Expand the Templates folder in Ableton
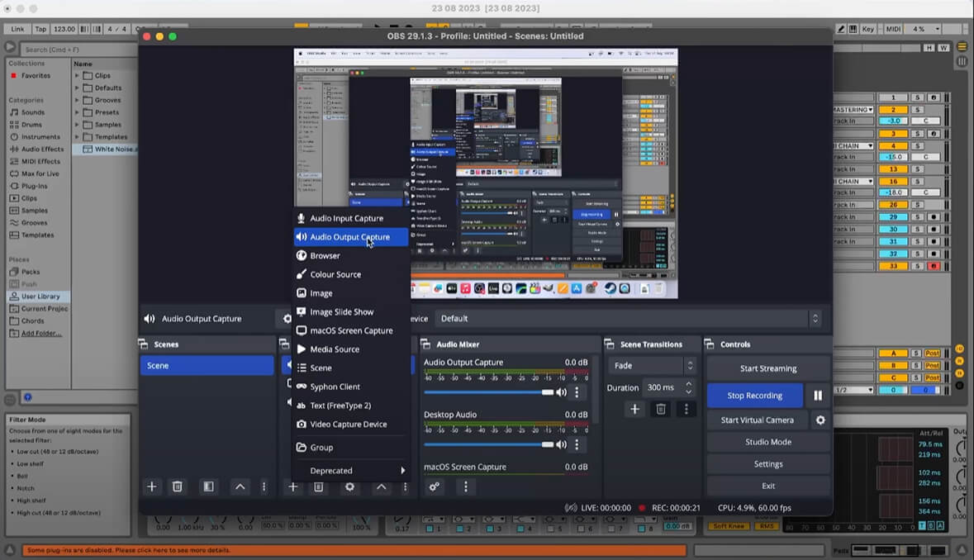974x560 pixels. tap(77, 136)
